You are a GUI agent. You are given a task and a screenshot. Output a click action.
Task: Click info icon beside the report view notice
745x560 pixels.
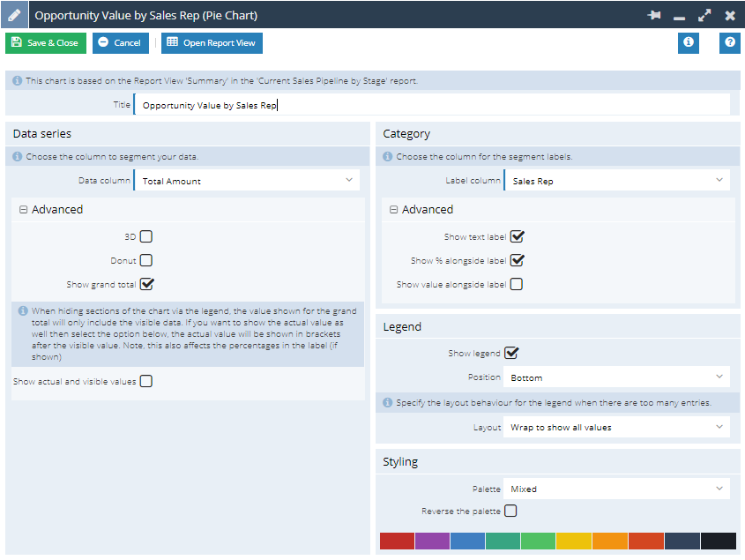pos(17,81)
